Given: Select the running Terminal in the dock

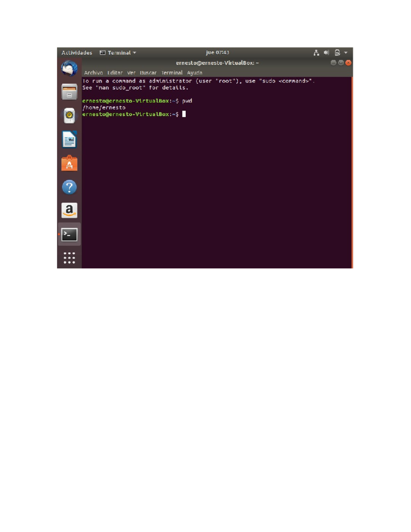Looking at the screenshot, I should (69, 235).
